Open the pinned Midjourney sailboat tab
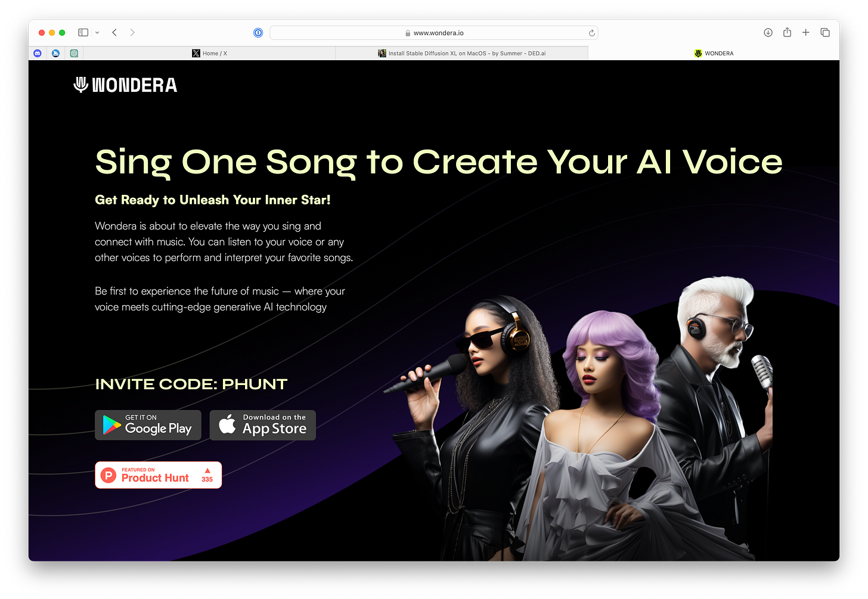The width and height of the screenshot is (868, 599). pos(55,53)
